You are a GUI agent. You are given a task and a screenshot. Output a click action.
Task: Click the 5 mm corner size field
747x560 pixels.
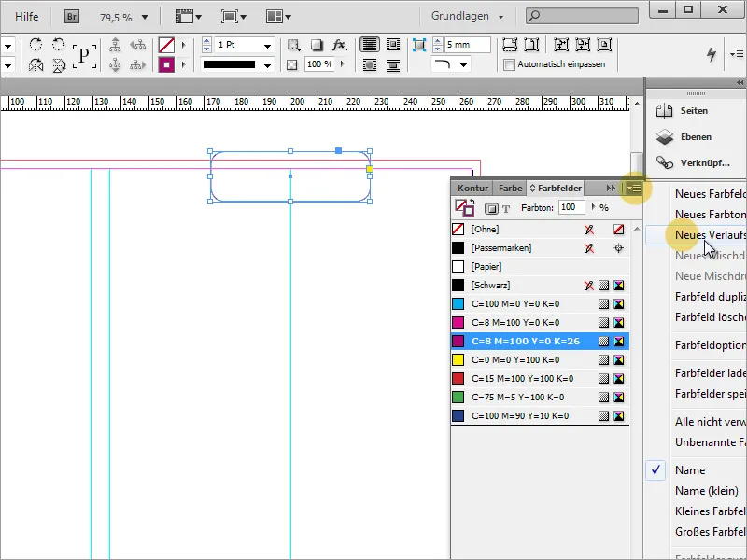point(467,45)
